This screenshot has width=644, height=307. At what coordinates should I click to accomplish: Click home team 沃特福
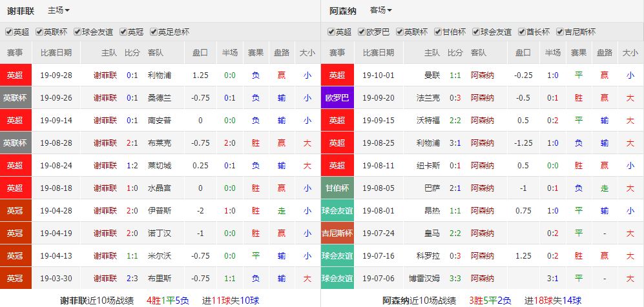[x=428, y=120]
